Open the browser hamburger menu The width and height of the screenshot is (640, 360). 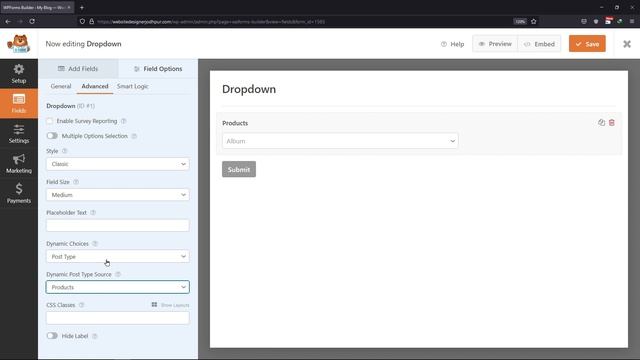point(632,21)
